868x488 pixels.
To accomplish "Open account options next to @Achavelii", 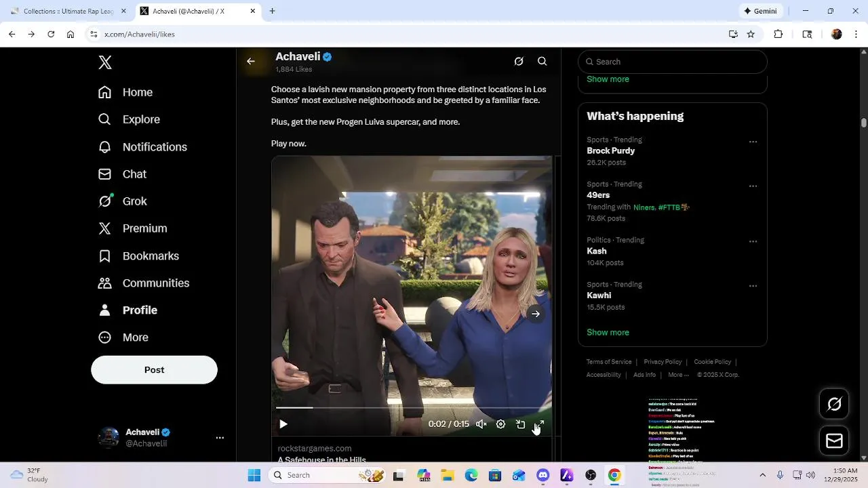I will 220,438.
